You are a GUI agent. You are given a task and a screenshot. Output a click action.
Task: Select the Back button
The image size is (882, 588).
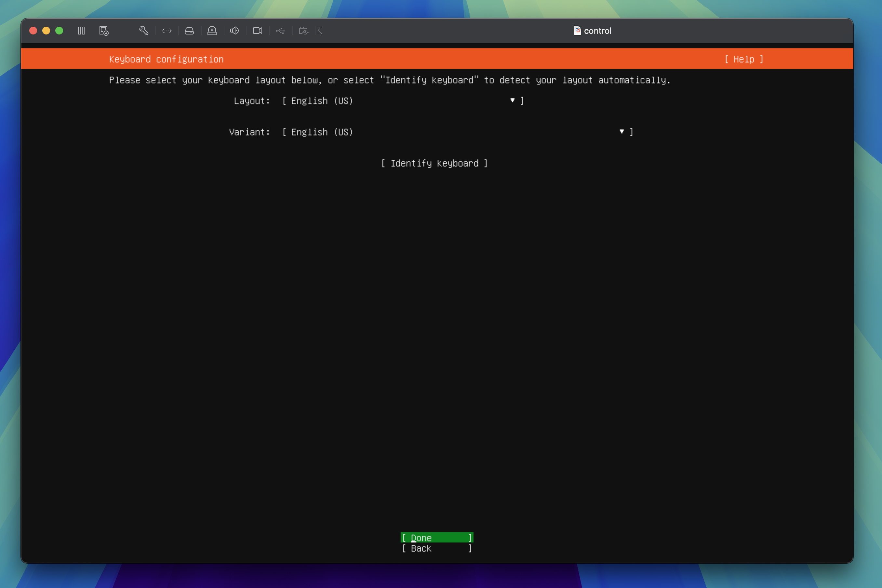pyautogui.click(x=436, y=549)
